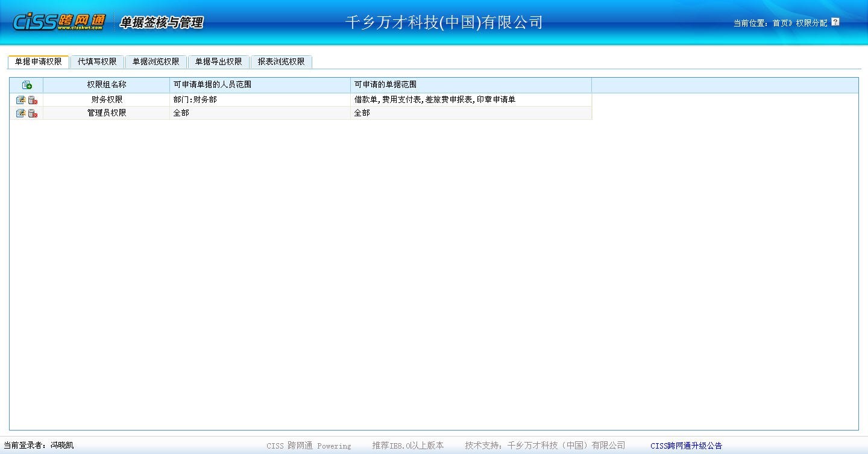This screenshot has width=868, height=454.
Task: Edit the 财务权限 permission group
Action: 21,100
